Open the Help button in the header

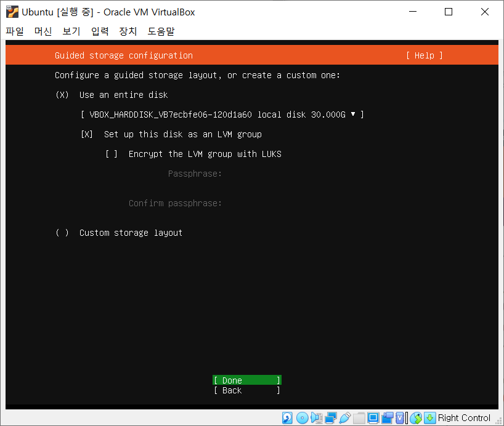click(425, 55)
